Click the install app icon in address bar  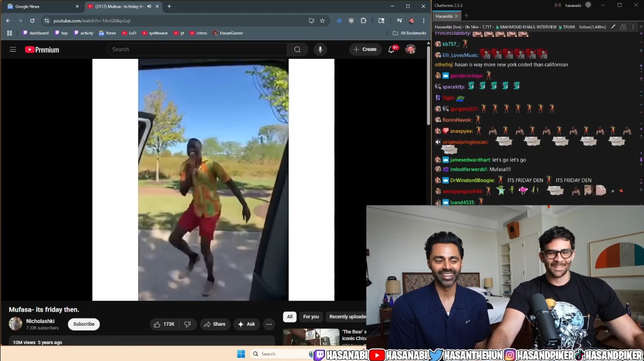coord(311,21)
